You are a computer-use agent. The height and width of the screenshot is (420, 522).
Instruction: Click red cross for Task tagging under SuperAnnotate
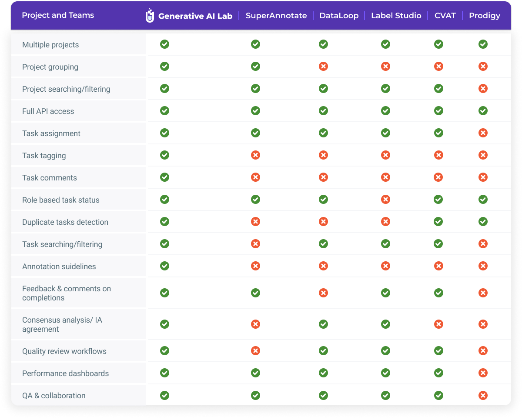(255, 155)
